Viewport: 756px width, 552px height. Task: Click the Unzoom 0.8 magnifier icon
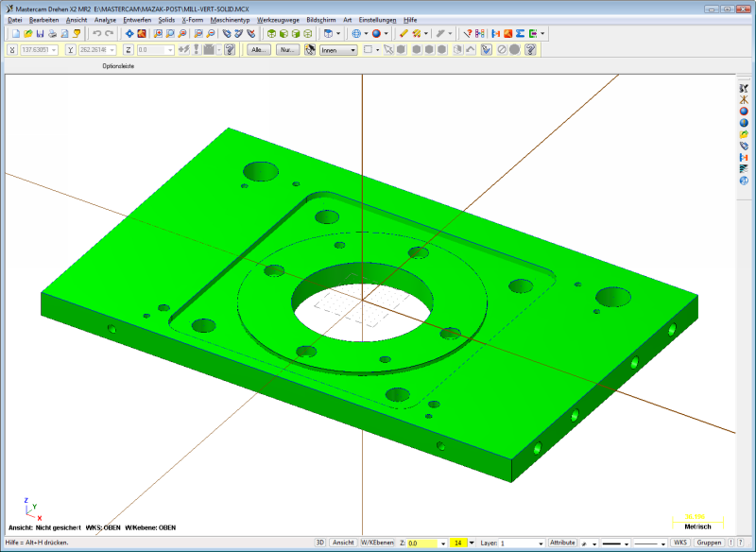point(211,34)
